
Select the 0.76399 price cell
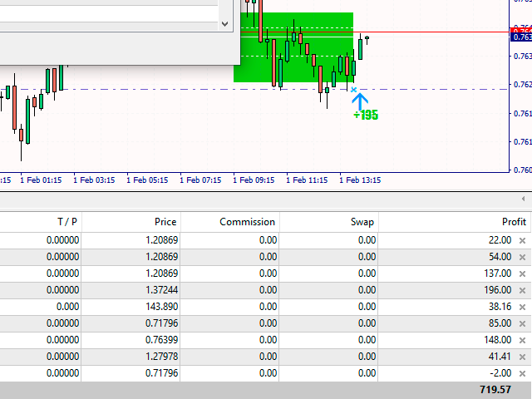(x=131, y=340)
